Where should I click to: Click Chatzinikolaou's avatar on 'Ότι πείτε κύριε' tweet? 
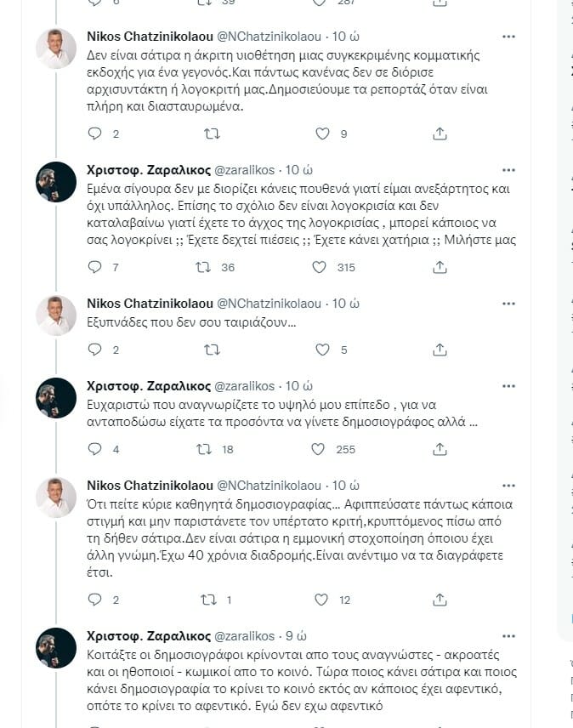56,498
